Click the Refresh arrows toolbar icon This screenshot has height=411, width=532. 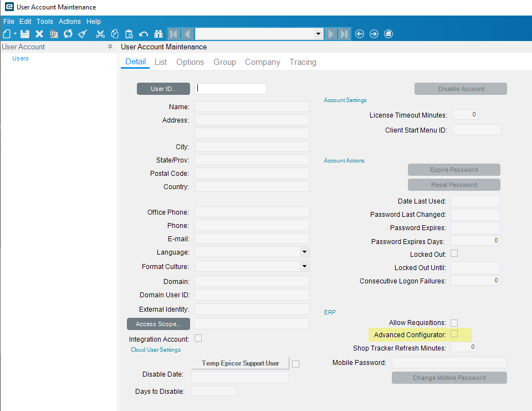click(68, 34)
